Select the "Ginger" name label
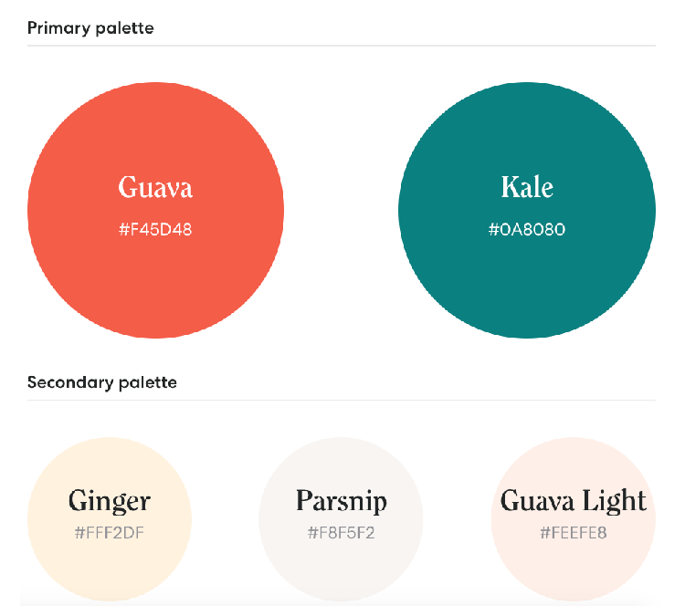 110,501
